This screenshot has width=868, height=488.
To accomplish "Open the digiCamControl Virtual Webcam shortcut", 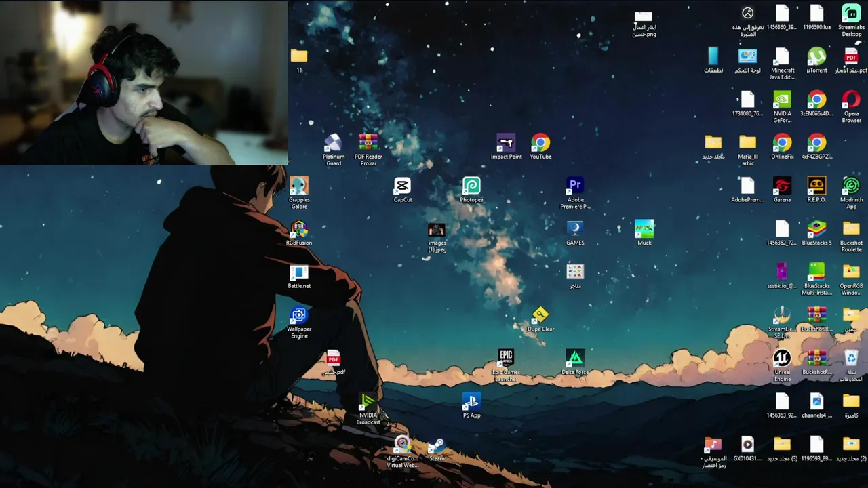I will tap(402, 453).
